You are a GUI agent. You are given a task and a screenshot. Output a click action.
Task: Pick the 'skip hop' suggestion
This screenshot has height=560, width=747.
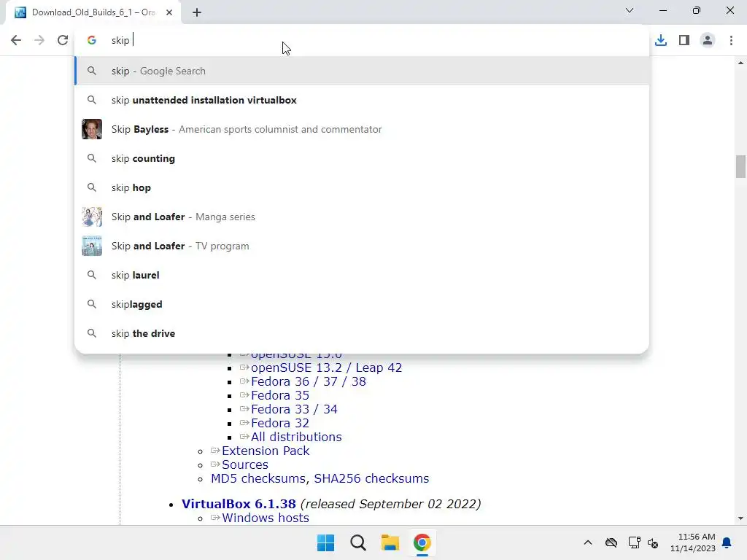[x=362, y=187]
